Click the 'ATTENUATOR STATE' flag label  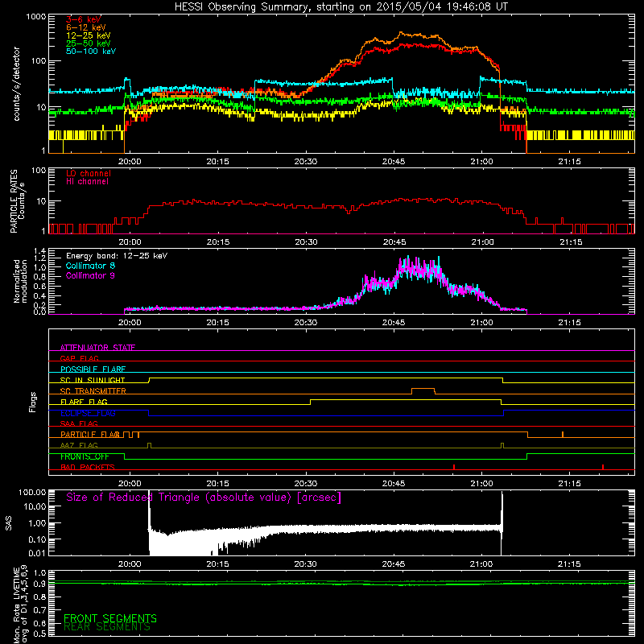(97, 348)
